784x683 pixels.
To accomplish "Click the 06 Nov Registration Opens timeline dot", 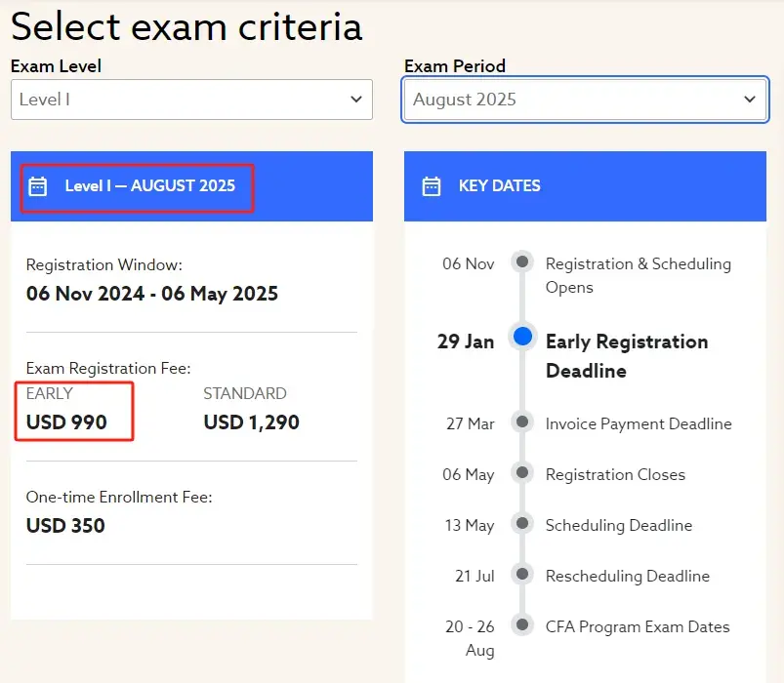I will 523,262.
